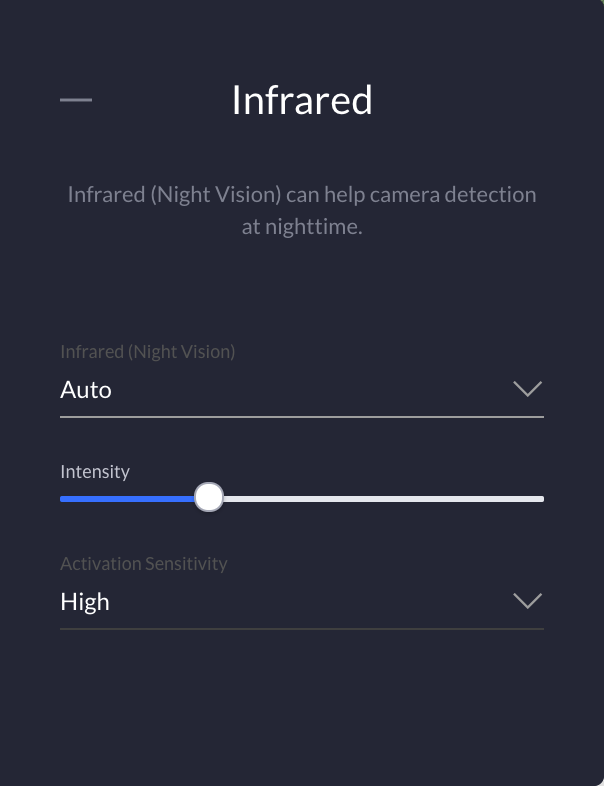The height and width of the screenshot is (786, 604).
Task: Click the "Intensity" label text
Action: (x=95, y=471)
